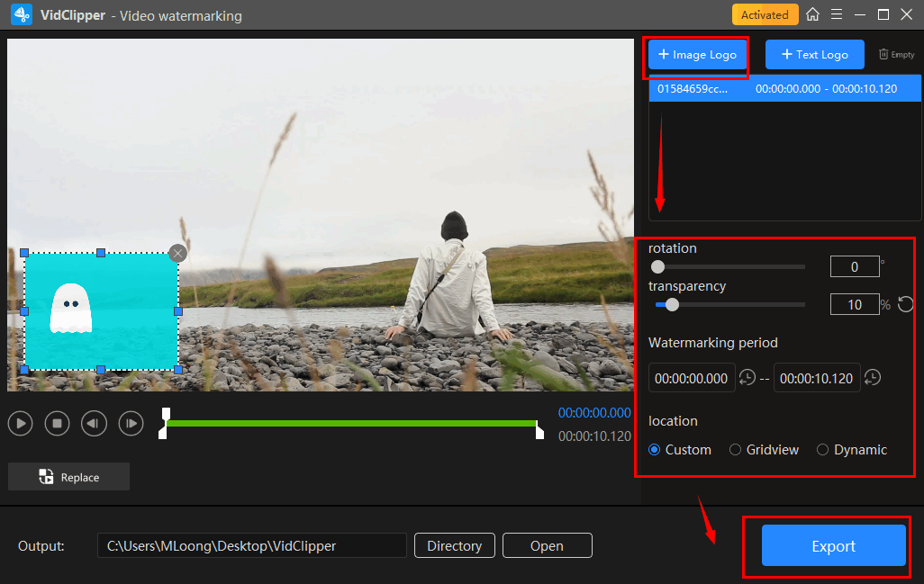Click the Play button in playback controls
This screenshot has width=924, height=584.
[21, 423]
